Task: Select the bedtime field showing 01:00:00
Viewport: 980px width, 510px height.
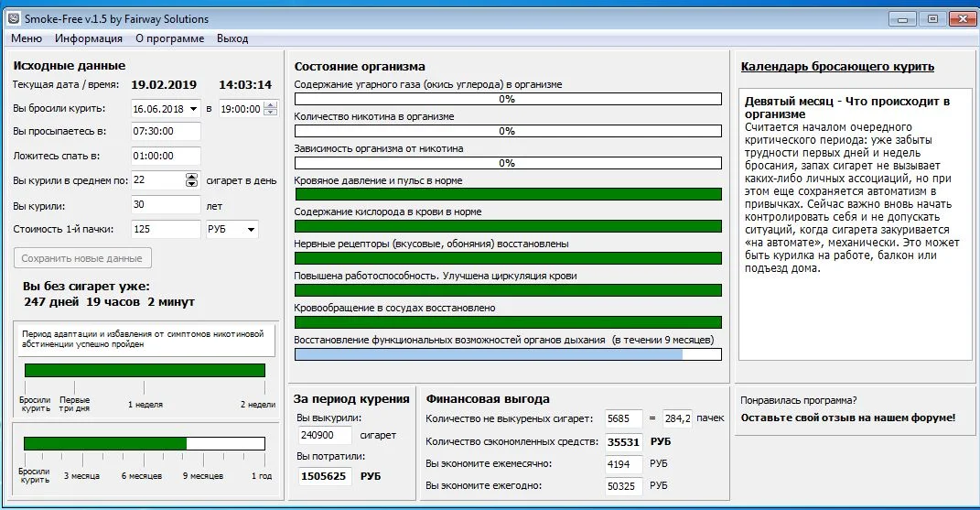Action: point(166,157)
